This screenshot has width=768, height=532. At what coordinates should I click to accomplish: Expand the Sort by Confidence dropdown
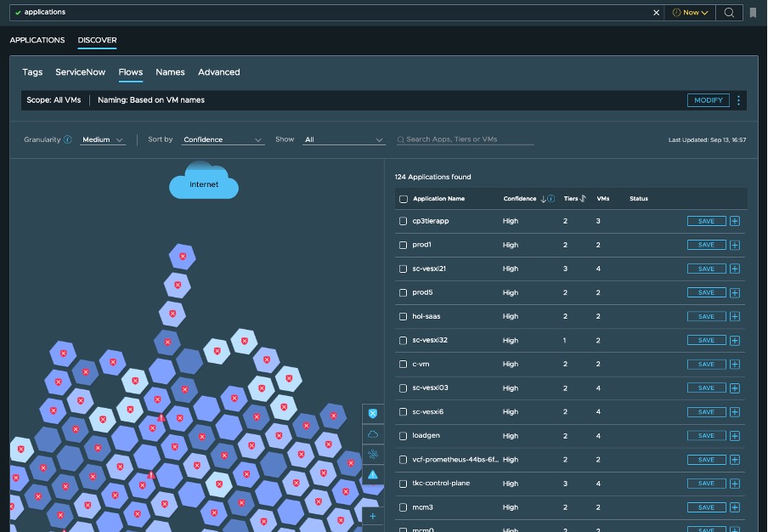[x=223, y=139]
